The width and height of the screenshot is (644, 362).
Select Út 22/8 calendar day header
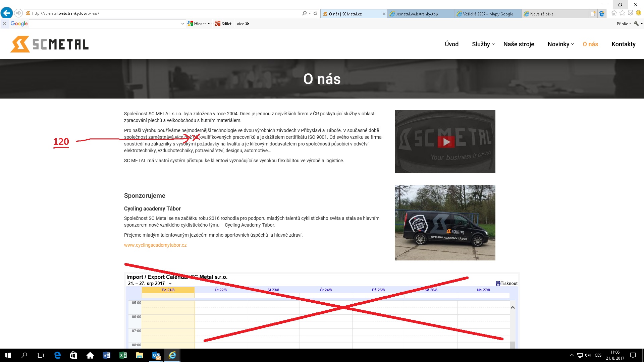tap(221, 290)
